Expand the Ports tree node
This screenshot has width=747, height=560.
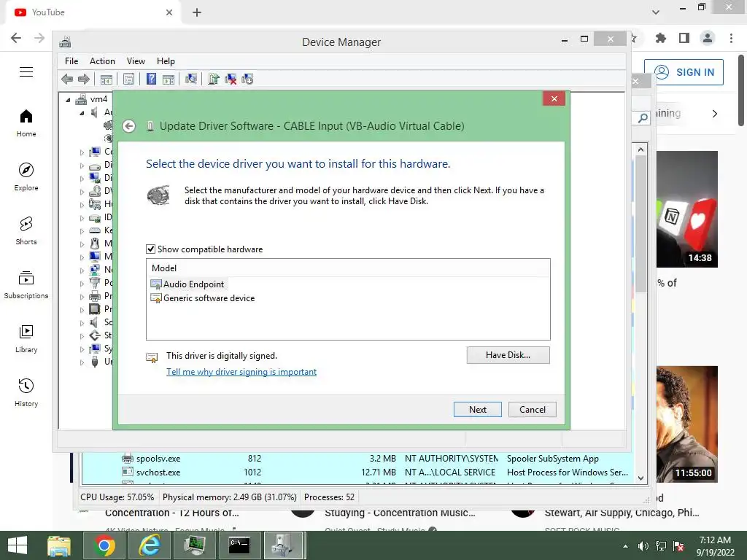[x=82, y=283]
